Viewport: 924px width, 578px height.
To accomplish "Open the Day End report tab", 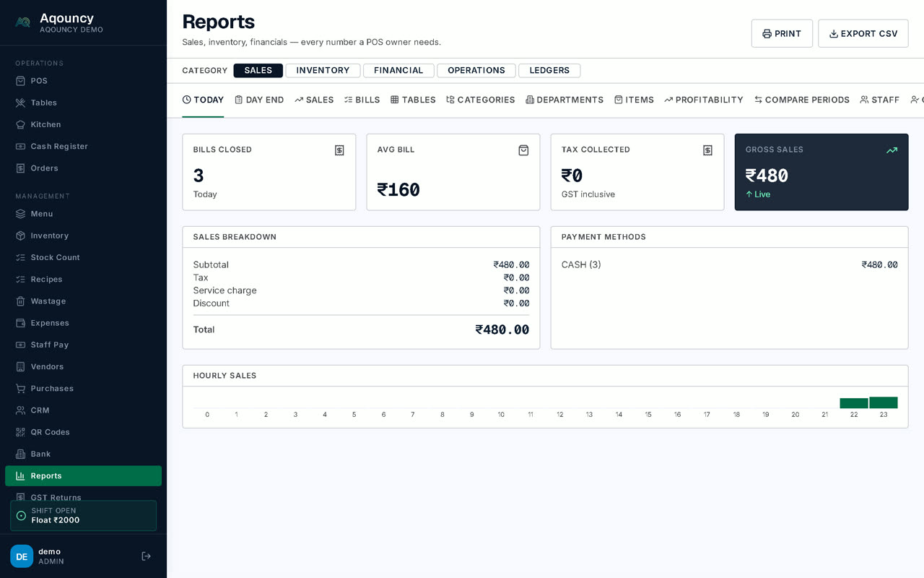I will point(259,100).
